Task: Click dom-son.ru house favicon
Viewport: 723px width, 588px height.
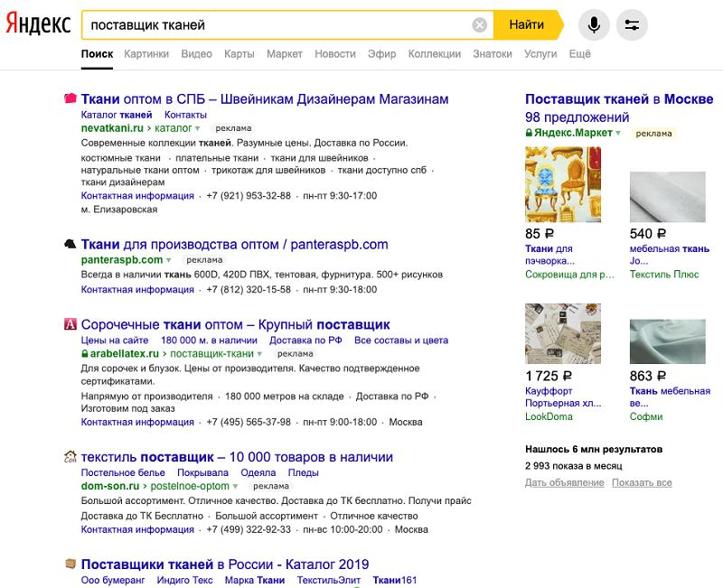Action: [70, 457]
